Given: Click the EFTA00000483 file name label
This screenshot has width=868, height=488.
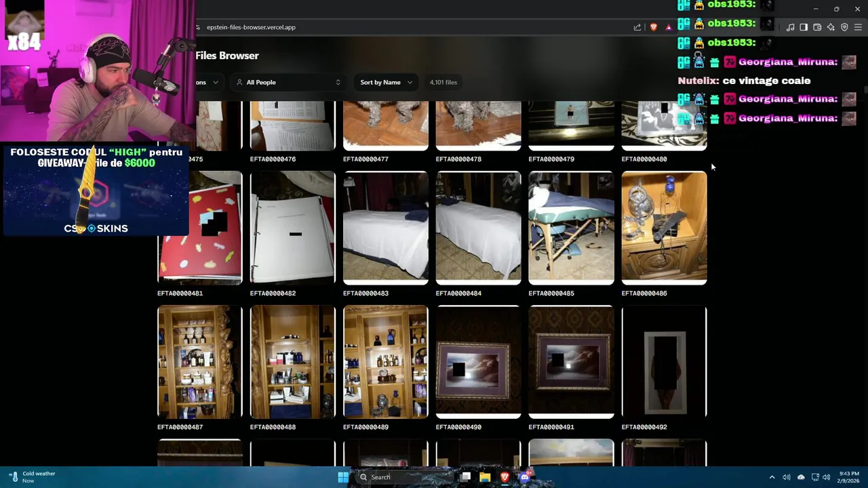Looking at the screenshot, I should point(366,293).
